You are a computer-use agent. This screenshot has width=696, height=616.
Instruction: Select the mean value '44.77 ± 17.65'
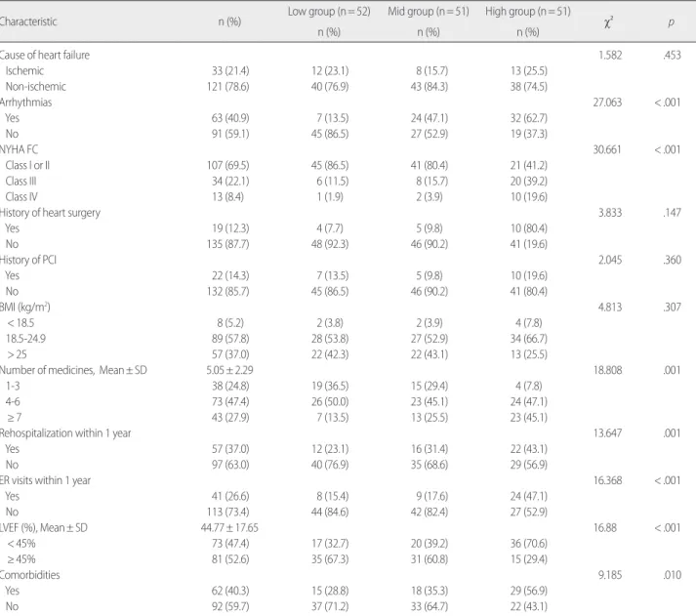[x=229, y=528]
